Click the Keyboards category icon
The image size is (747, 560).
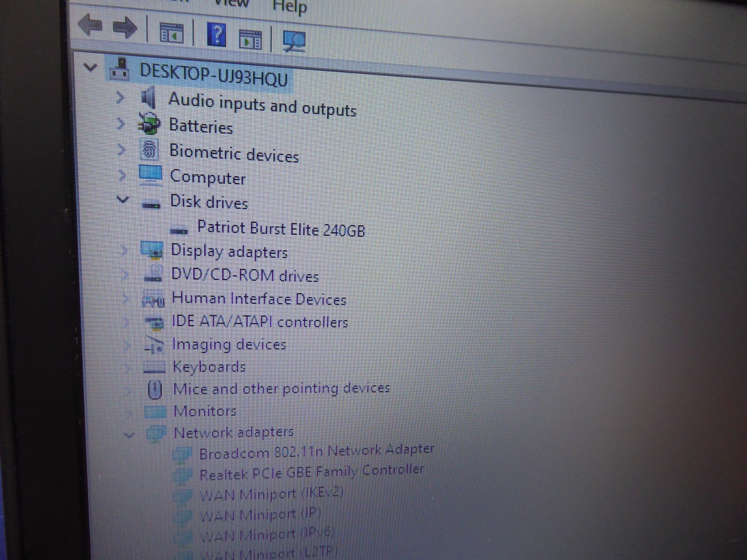click(x=155, y=368)
